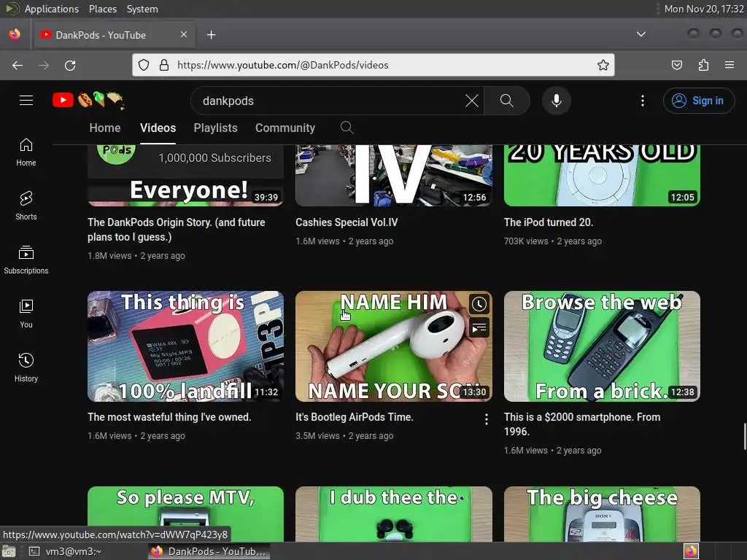Open It's Bootleg AirPods Time title
Image resolution: width=747 pixels, height=560 pixels.
tap(354, 417)
